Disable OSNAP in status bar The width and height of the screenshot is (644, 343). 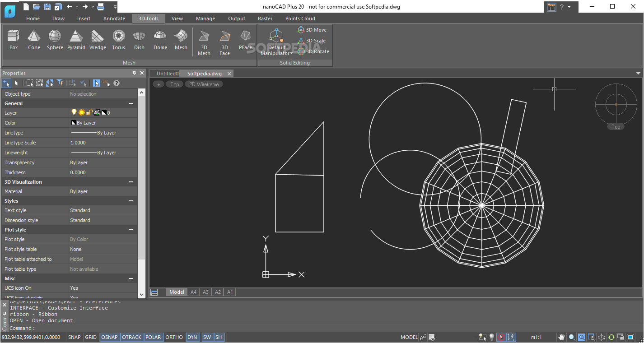110,337
